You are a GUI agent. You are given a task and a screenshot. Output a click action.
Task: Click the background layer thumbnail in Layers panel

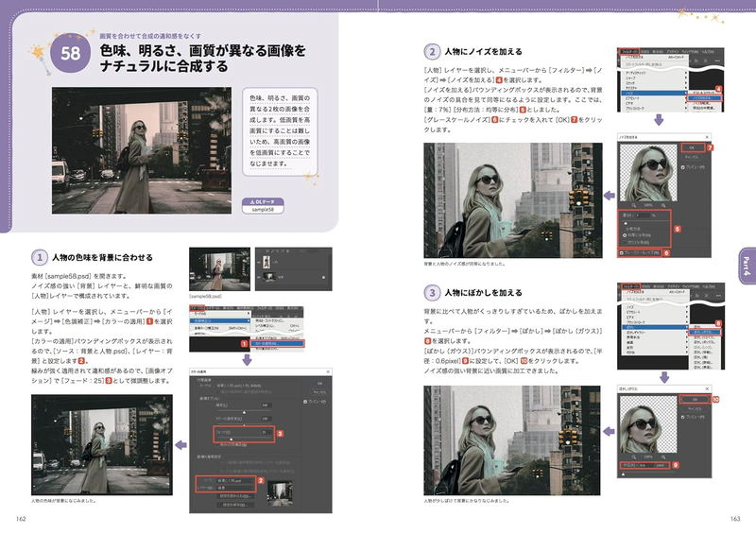268,277
